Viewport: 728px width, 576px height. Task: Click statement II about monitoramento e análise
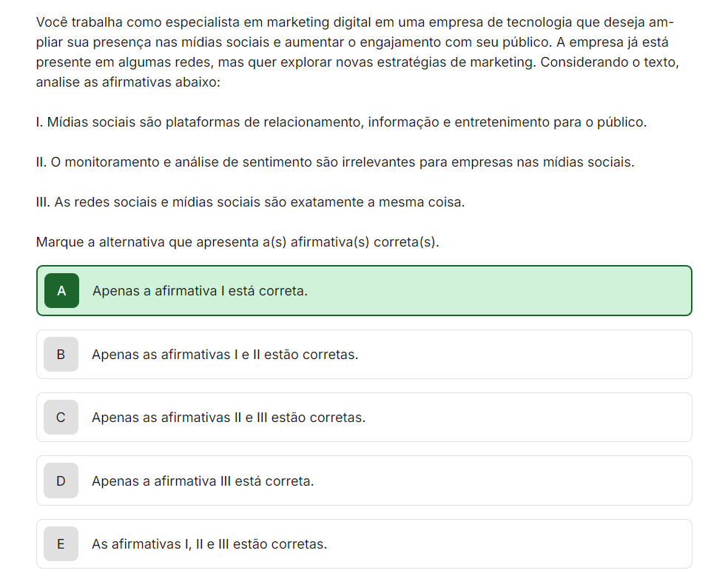335,162
